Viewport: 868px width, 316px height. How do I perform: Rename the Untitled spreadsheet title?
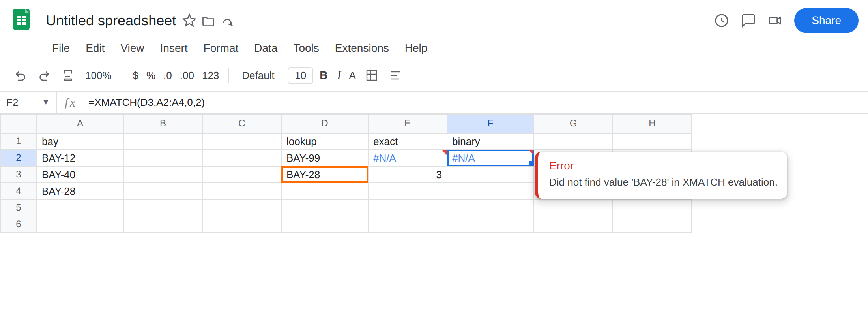tap(111, 21)
